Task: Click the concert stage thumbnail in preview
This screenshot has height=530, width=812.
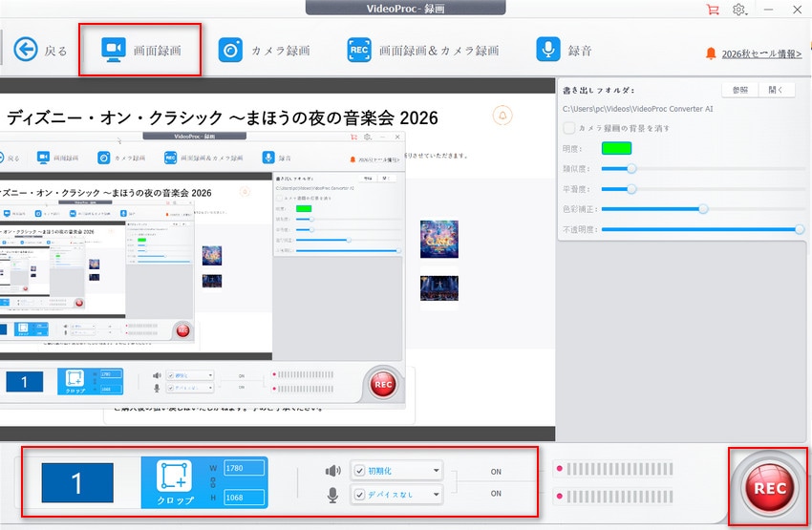Action: click(x=439, y=288)
